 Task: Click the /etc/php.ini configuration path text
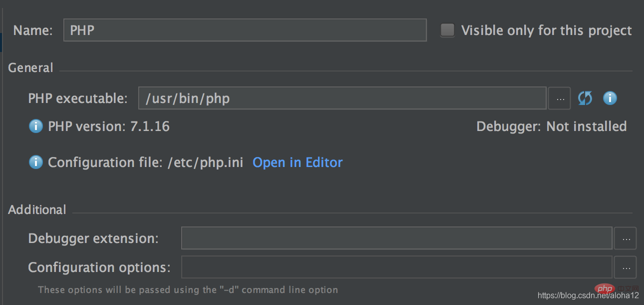tap(206, 162)
